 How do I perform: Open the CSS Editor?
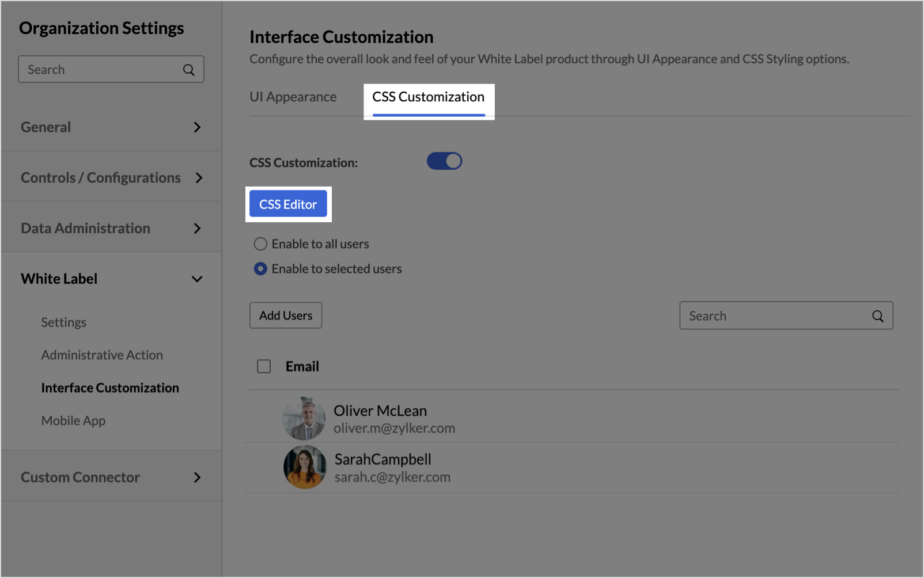pyautogui.click(x=288, y=204)
